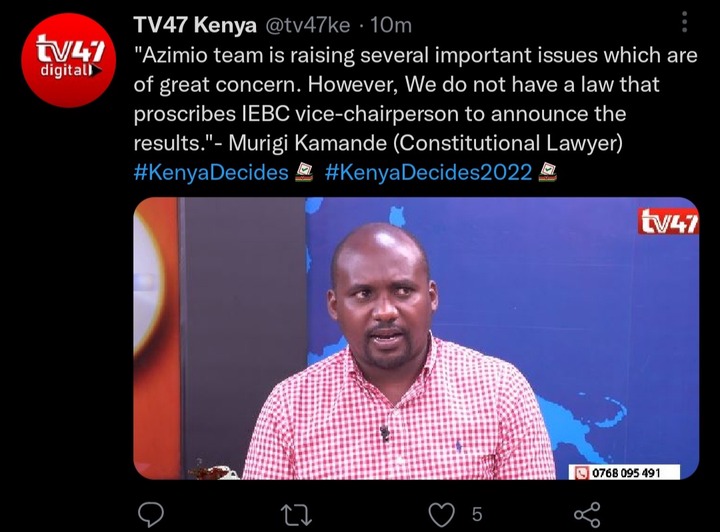720x532 pixels.
Task: Open the tweet body text quote
Action: [416, 99]
